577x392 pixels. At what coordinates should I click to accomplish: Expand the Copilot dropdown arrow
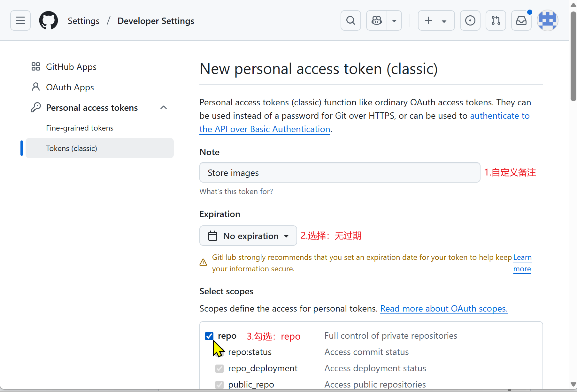tap(394, 21)
